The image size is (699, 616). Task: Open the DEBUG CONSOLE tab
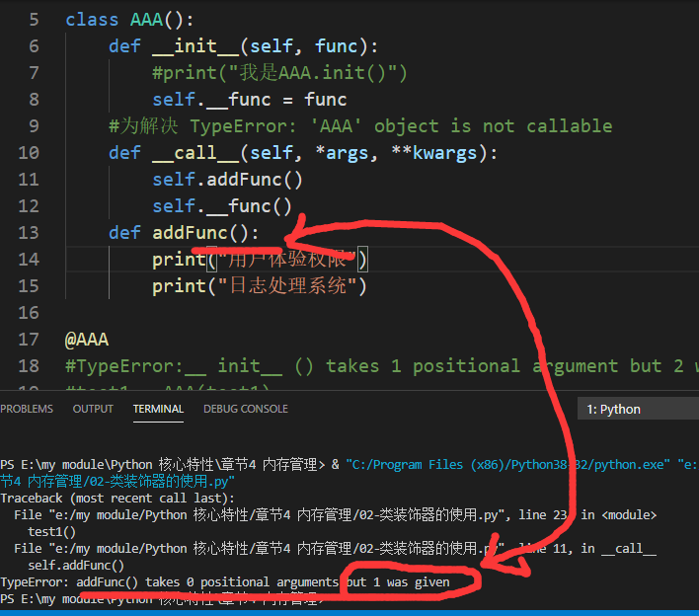pos(246,409)
